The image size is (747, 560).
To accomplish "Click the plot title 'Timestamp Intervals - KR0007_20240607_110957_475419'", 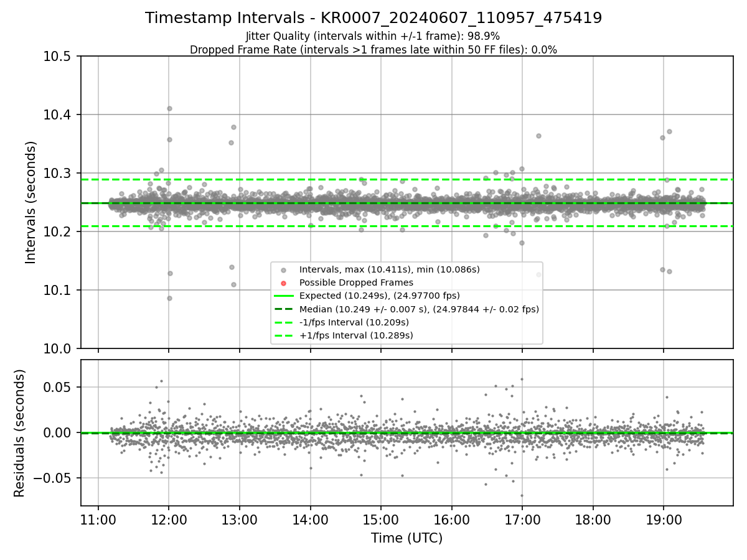I will click(374, 18).
